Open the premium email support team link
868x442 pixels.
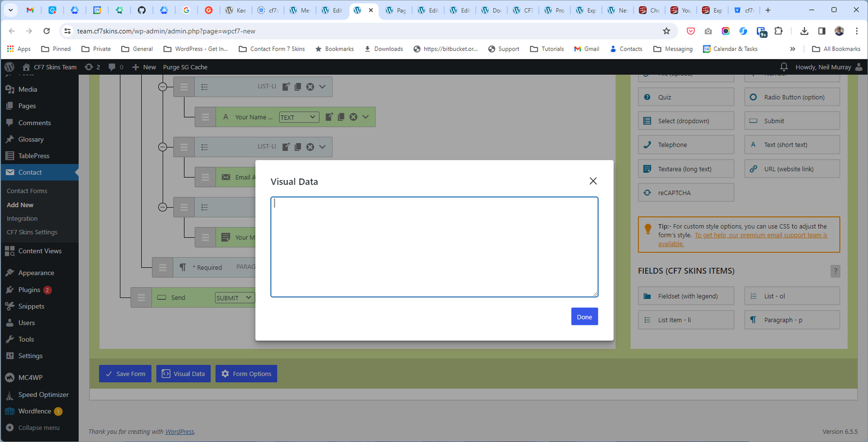[x=761, y=235]
